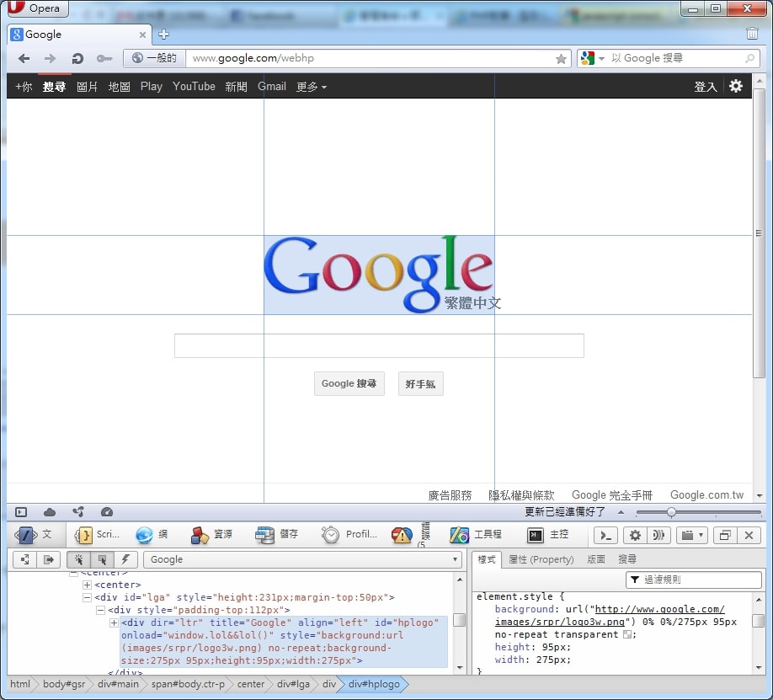The width and height of the screenshot is (773, 700).
Task: Click the Opera Unite share icon
Action: [x=78, y=512]
